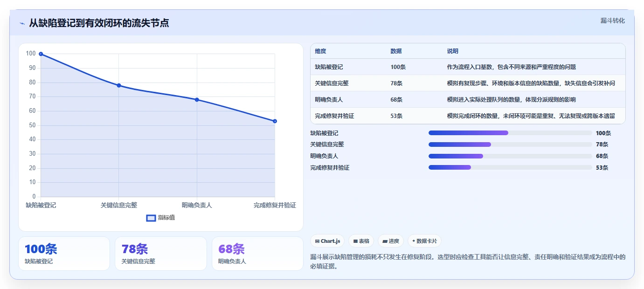Click x-axis label 完成修复并验证 under the chart
644x289 pixels.
pyautogui.click(x=275, y=205)
